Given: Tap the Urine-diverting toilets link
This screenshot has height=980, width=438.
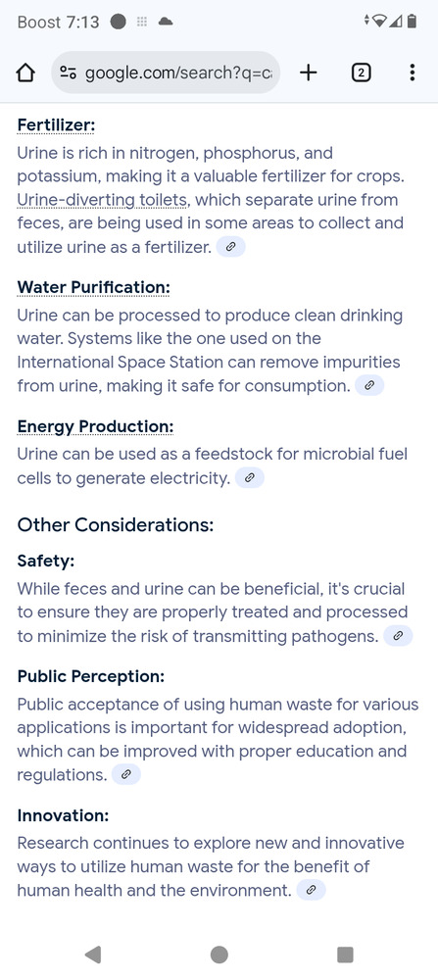Looking at the screenshot, I should [103, 201].
